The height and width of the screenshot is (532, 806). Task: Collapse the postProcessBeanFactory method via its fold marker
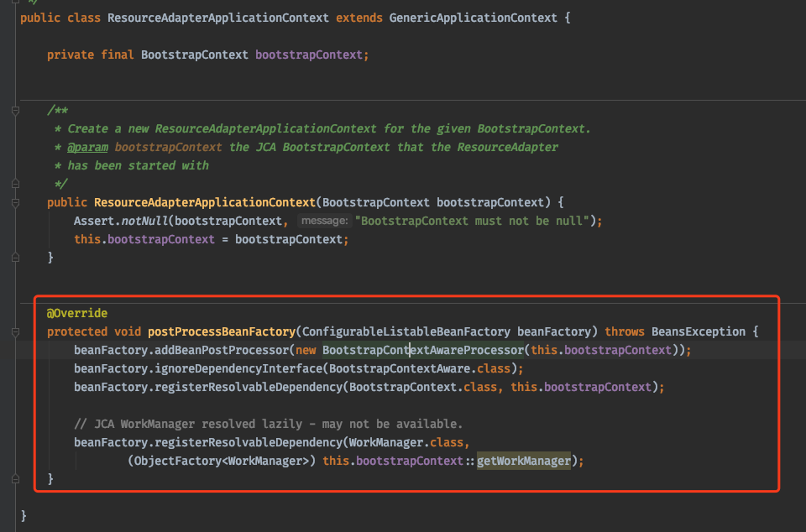pyautogui.click(x=15, y=332)
